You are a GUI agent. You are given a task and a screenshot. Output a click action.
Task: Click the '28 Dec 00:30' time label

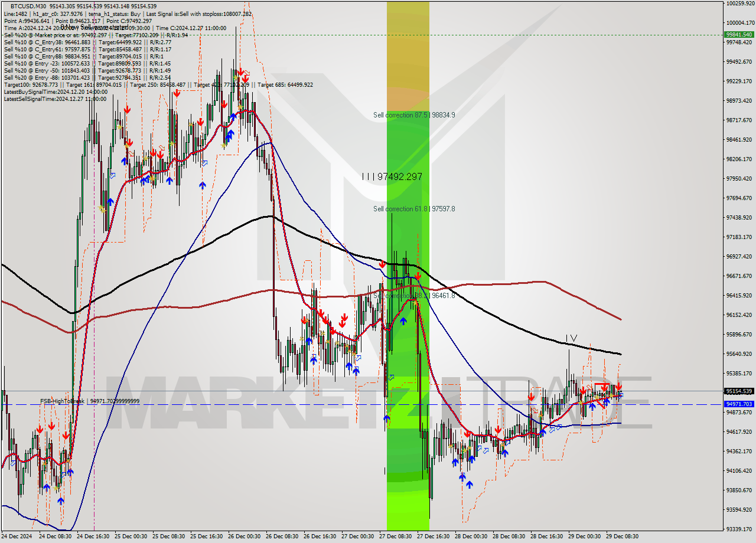pos(471,537)
